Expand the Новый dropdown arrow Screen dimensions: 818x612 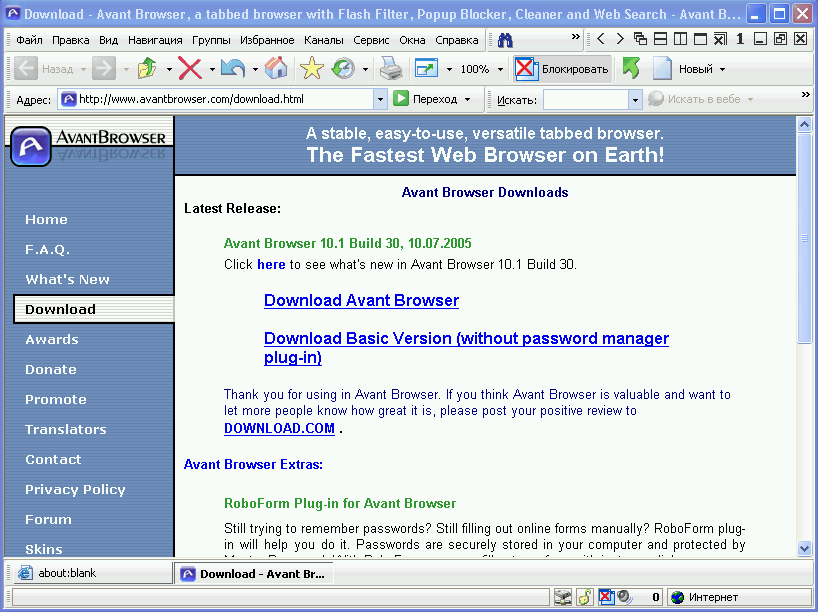(x=723, y=69)
